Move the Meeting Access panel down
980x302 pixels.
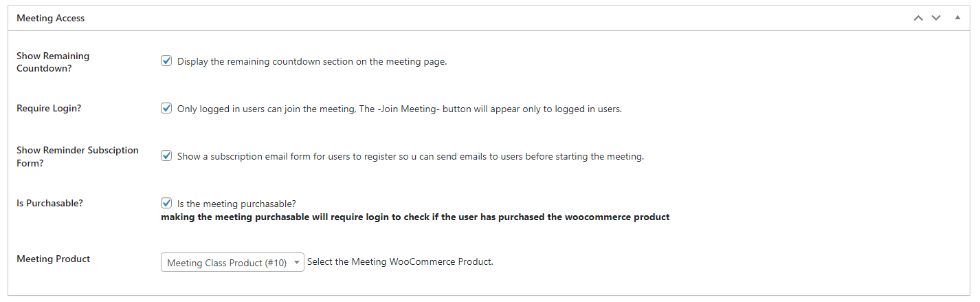click(x=936, y=18)
